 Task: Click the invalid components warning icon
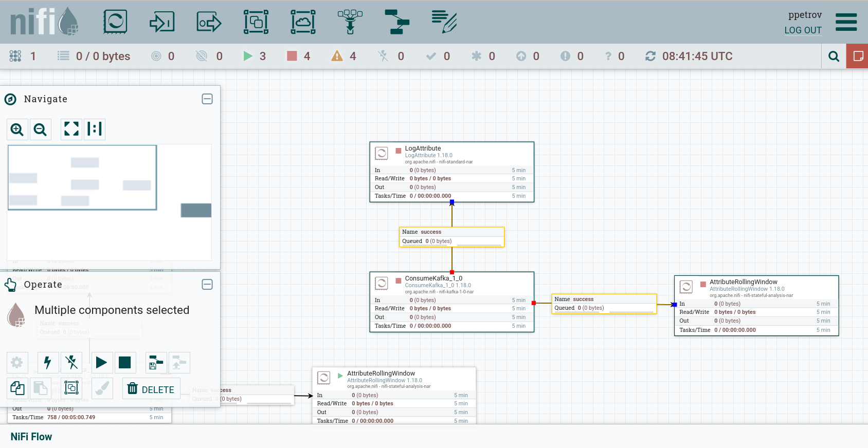coord(337,56)
